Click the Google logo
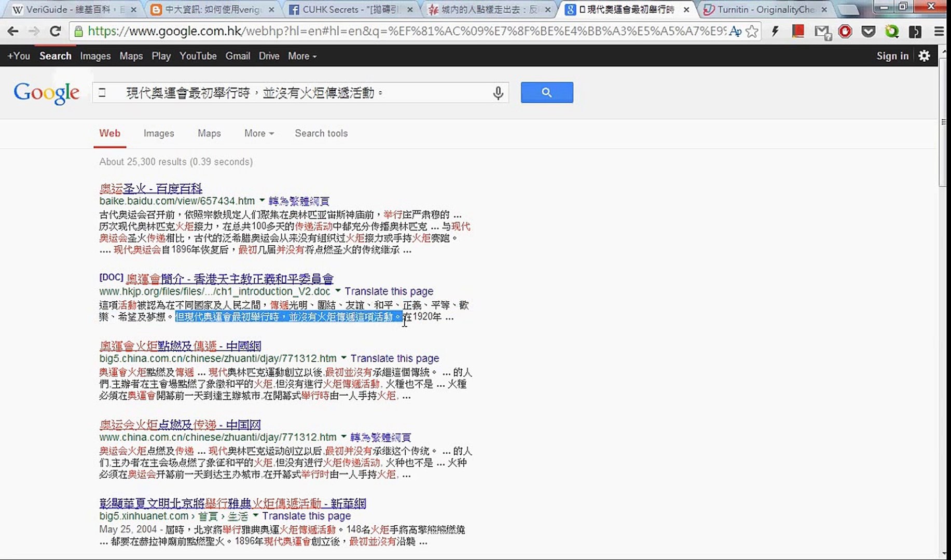The height and width of the screenshot is (560, 951). click(47, 93)
